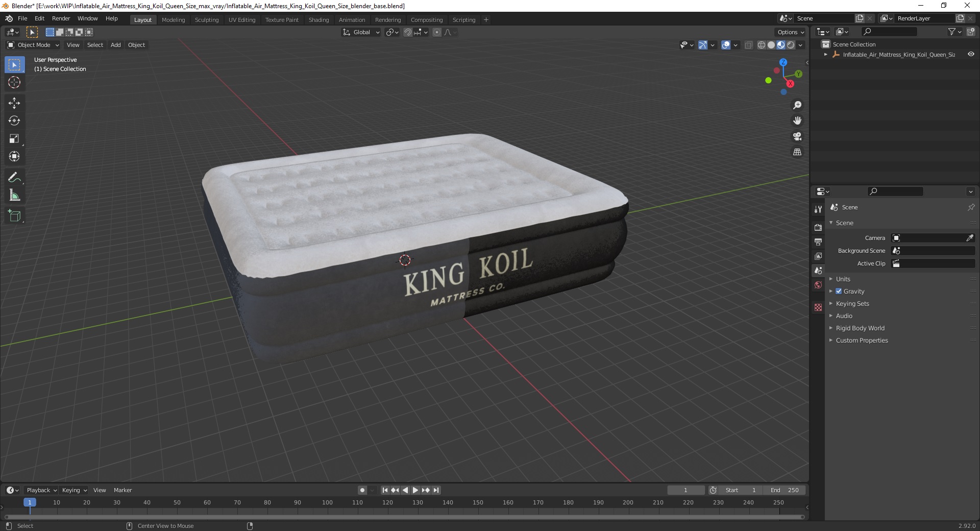
Task: Expand the Units panel
Action: pos(843,279)
